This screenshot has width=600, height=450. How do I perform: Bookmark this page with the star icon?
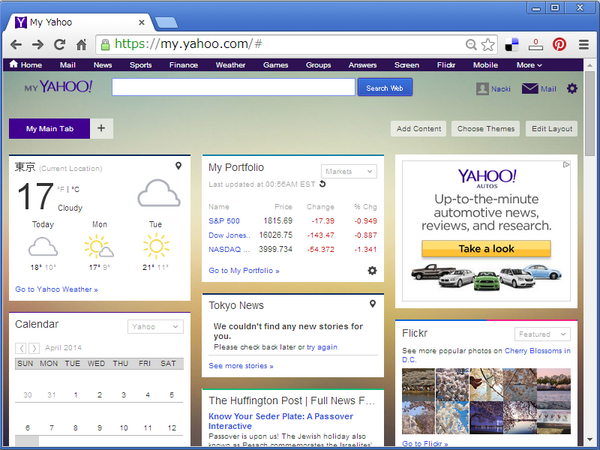[488, 45]
